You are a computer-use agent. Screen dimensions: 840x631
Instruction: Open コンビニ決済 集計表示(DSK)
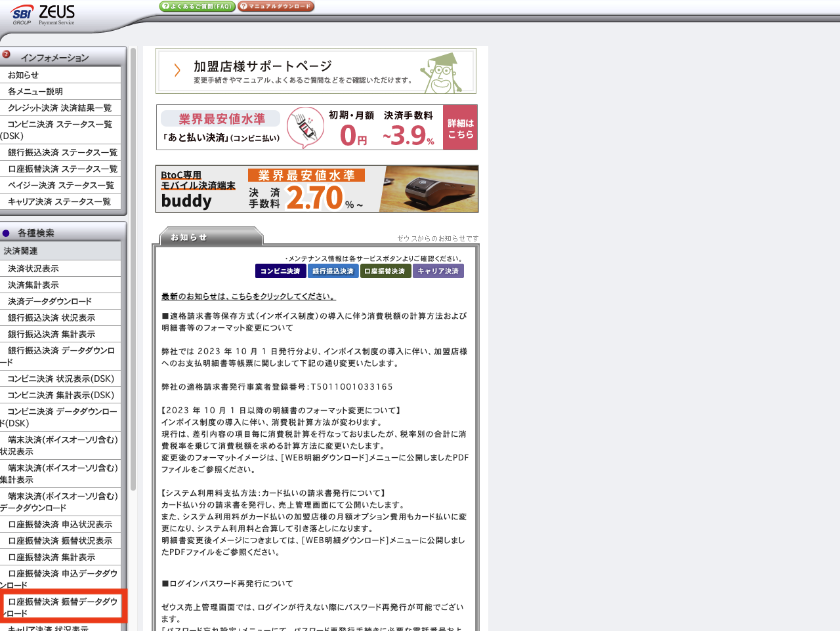click(60, 395)
